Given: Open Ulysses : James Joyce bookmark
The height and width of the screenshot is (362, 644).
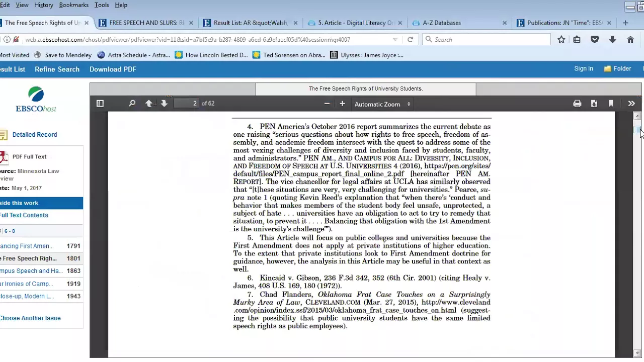Looking at the screenshot, I should point(367,55).
